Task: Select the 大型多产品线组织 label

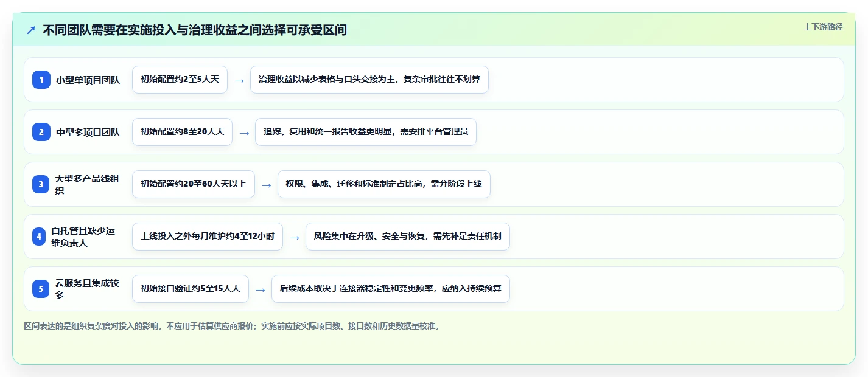Action: (87, 184)
